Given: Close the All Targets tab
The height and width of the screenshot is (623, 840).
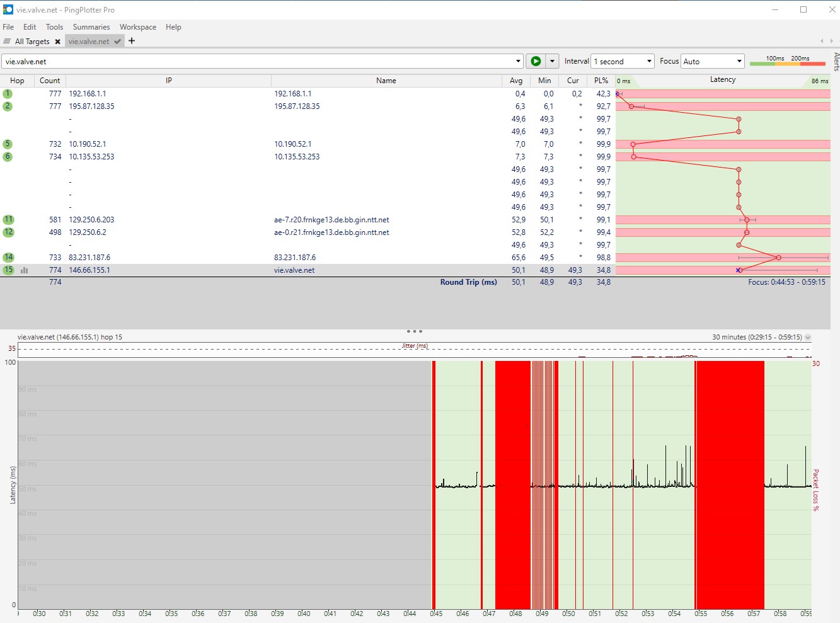Looking at the screenshot, I should 57,42.
